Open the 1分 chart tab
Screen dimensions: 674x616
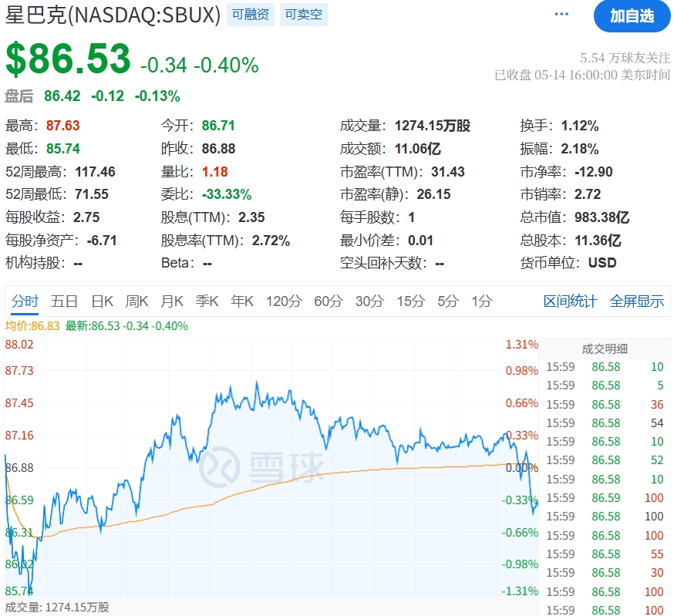(482, 301)
